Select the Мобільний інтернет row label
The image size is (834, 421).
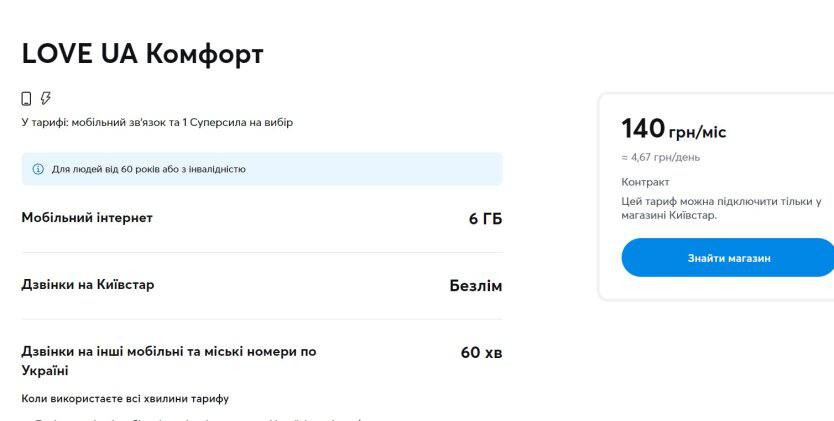click(87, 218)
